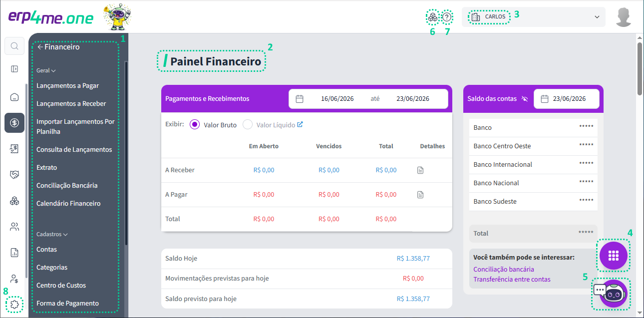Open the handshake icon in the sidebar
644x318 pixels.
(14, 175)
